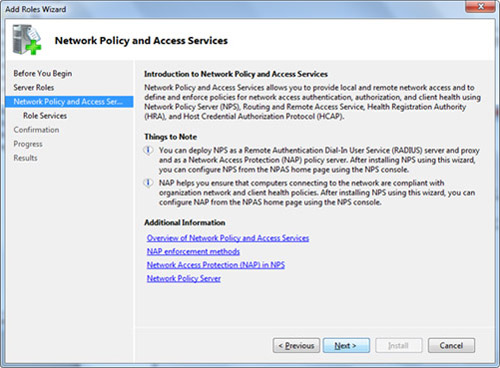
Task: Click the 'Network Policy and Access Services' header title
Action: coord(141,41)
